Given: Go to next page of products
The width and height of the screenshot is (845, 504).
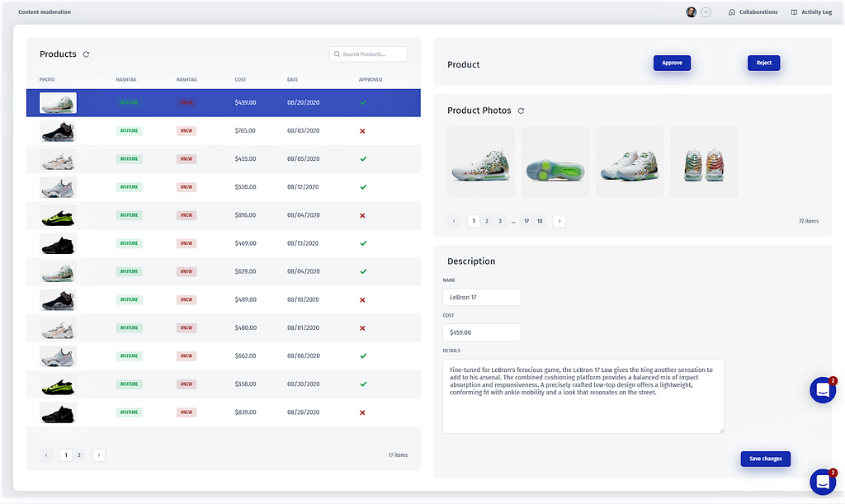Looking at the screenshot, I should (99, 455).
